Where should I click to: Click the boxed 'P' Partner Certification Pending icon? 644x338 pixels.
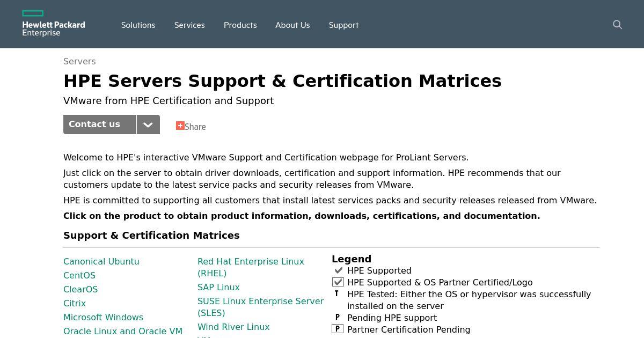338,329
